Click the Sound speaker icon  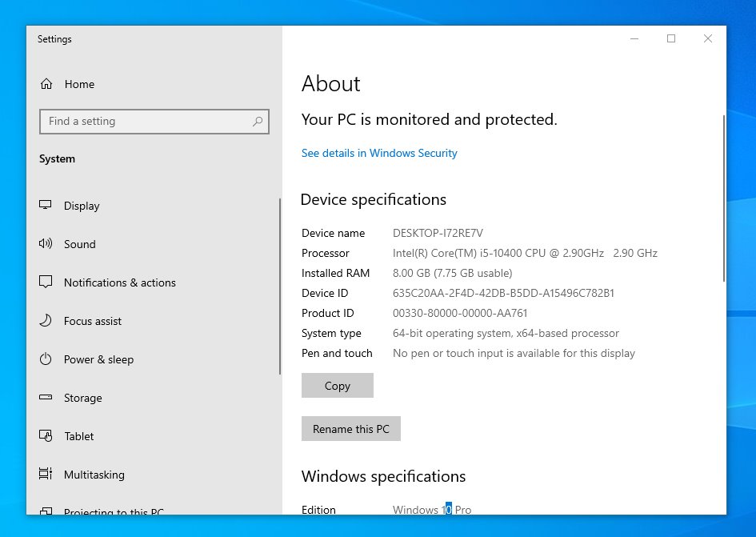46,243
